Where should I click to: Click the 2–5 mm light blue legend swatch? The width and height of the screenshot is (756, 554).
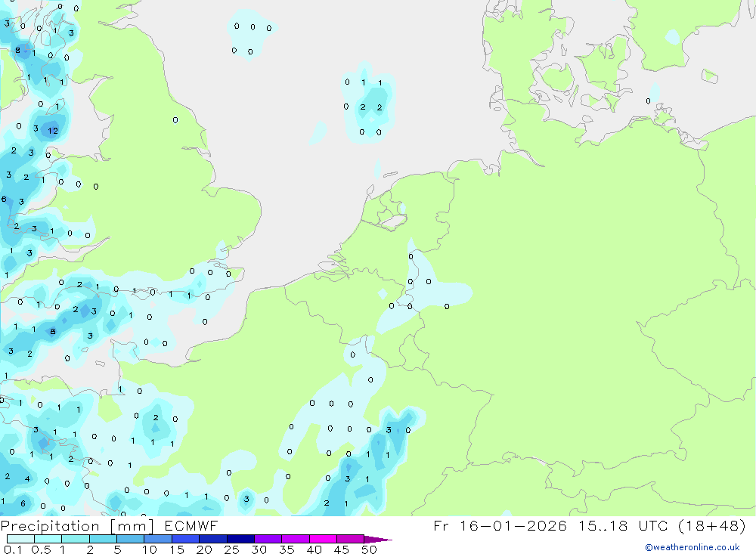103,539
